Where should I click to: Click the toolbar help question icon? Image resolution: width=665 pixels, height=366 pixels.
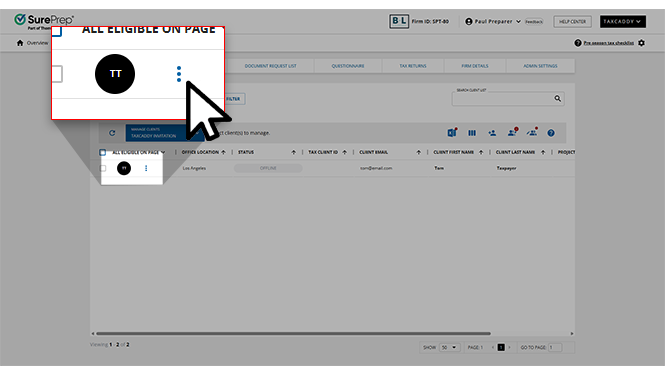coord(551,133)
